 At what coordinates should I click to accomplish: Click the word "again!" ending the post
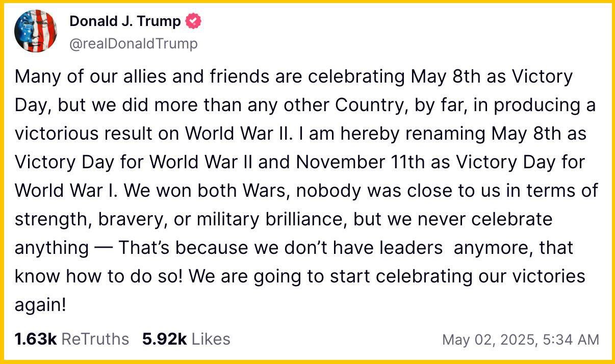(41, 305)
